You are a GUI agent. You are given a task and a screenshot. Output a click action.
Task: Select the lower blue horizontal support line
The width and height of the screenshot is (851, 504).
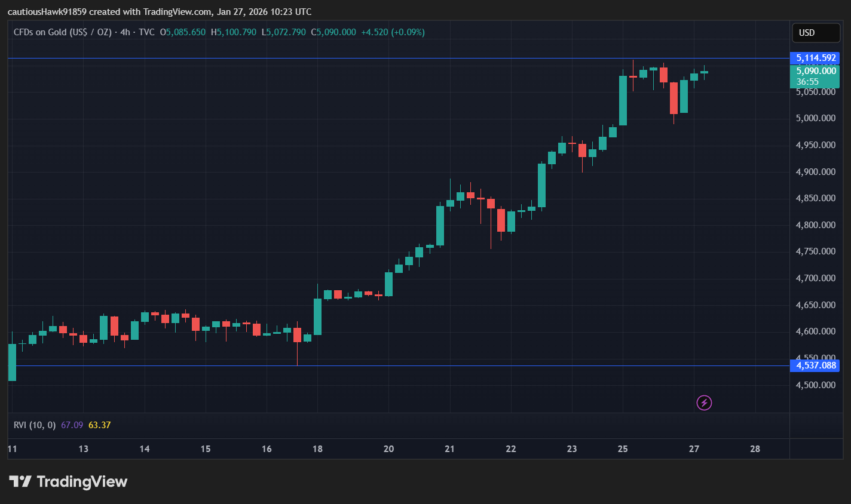pos(418,365)
